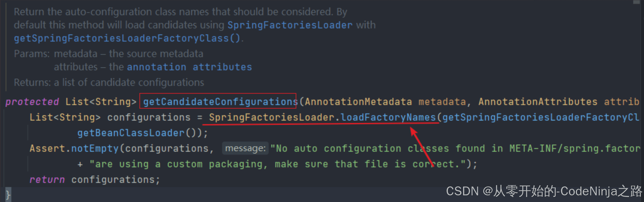The width and height of the screenshot is (644, 202).
Task: Click the List<String> return type
Action: click(101, 102)
